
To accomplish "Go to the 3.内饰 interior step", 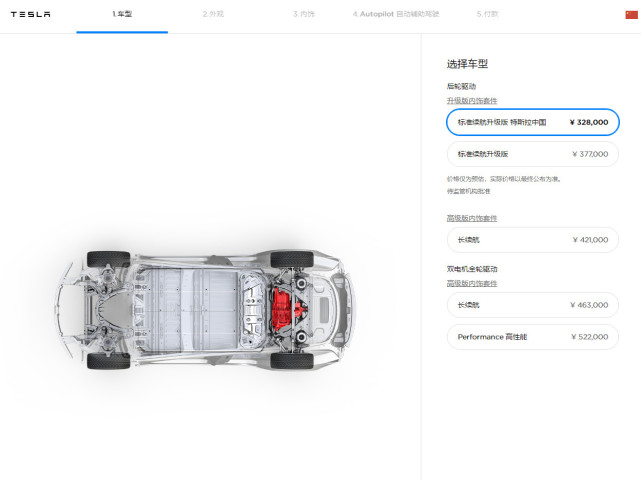I will 304,14.
